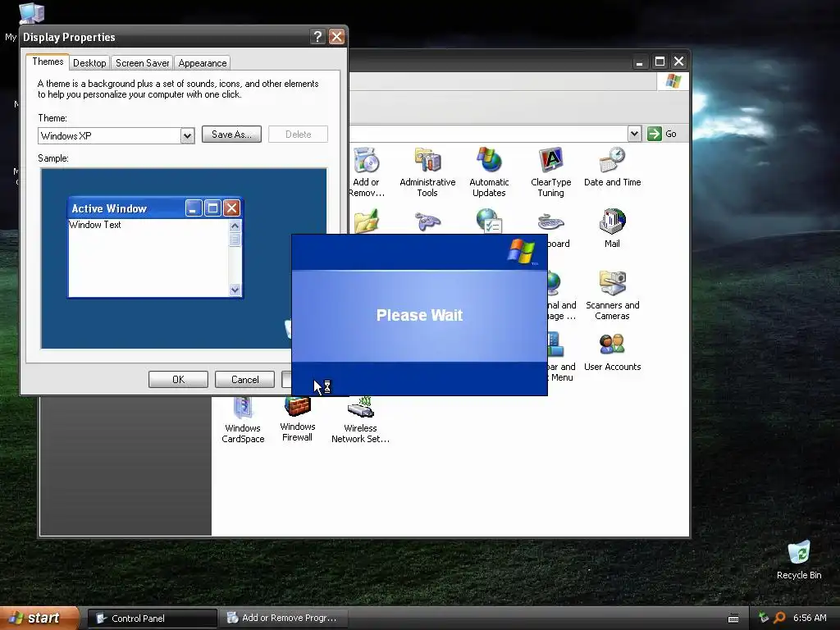Open the Internet Options icon

pyautogui.click(x=489, y=221)
